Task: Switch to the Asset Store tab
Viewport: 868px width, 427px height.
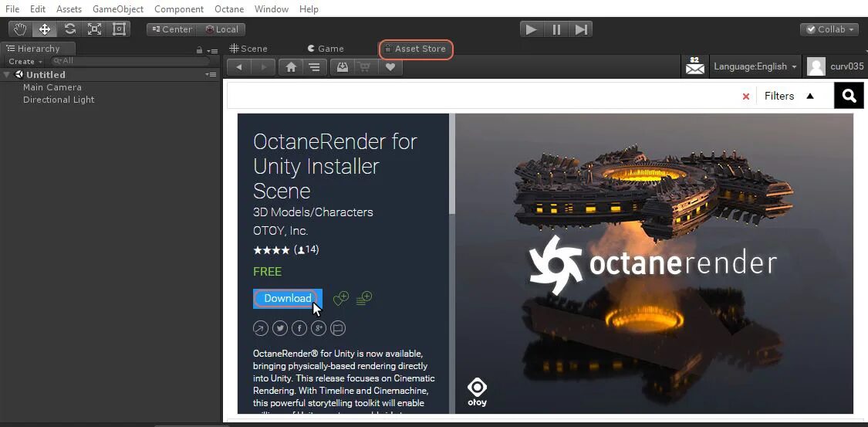Action: pos(417,49)
